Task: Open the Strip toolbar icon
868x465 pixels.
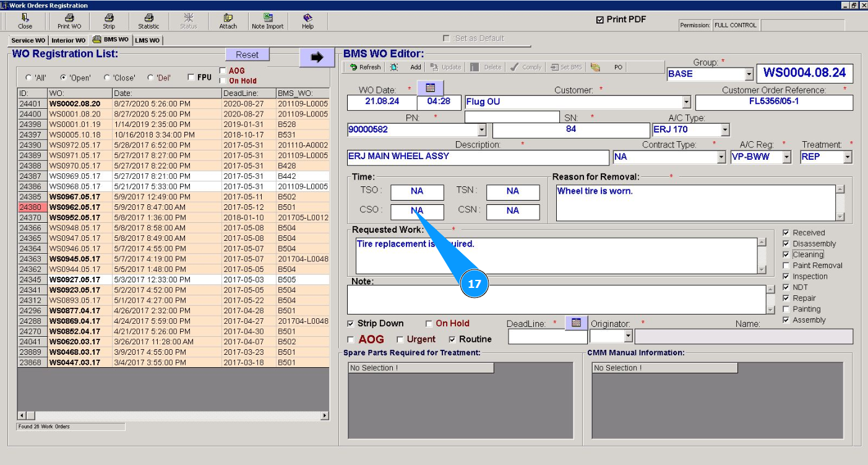Action: tap(109, 21)
